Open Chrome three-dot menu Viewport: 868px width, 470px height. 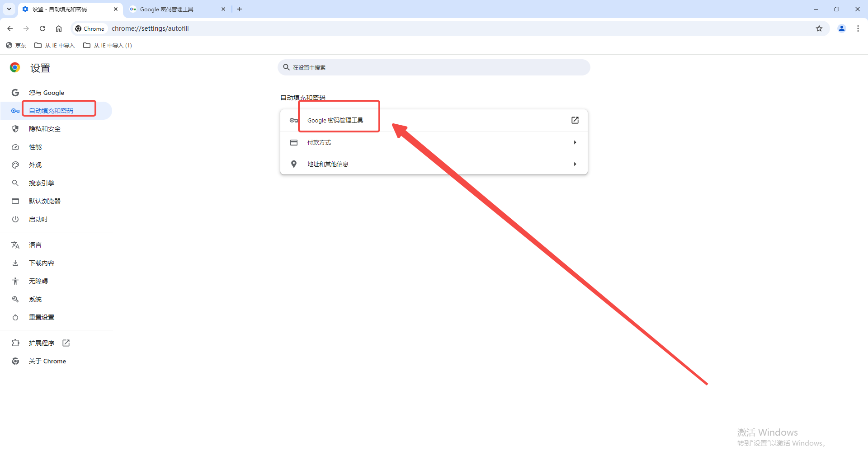click(858, 28)
